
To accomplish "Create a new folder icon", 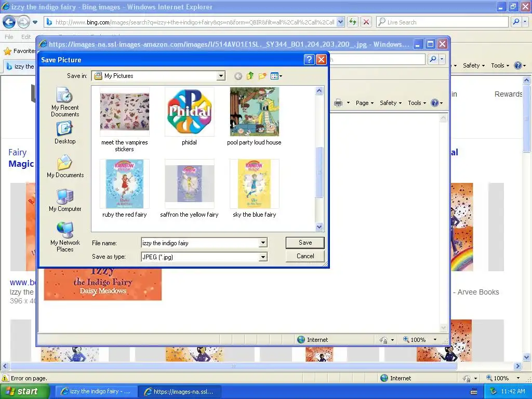I will (262, 76).
